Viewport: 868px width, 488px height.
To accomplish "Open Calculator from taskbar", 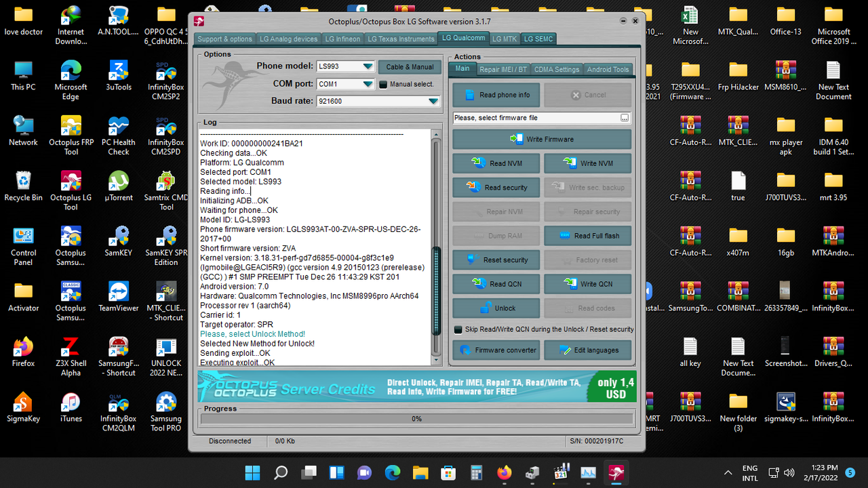I will point(476,472).
